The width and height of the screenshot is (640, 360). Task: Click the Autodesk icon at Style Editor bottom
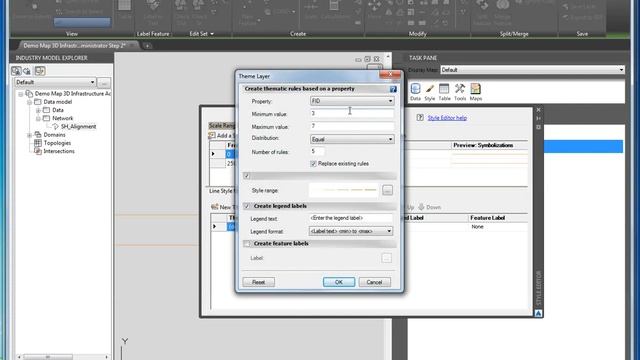(538, 313)
